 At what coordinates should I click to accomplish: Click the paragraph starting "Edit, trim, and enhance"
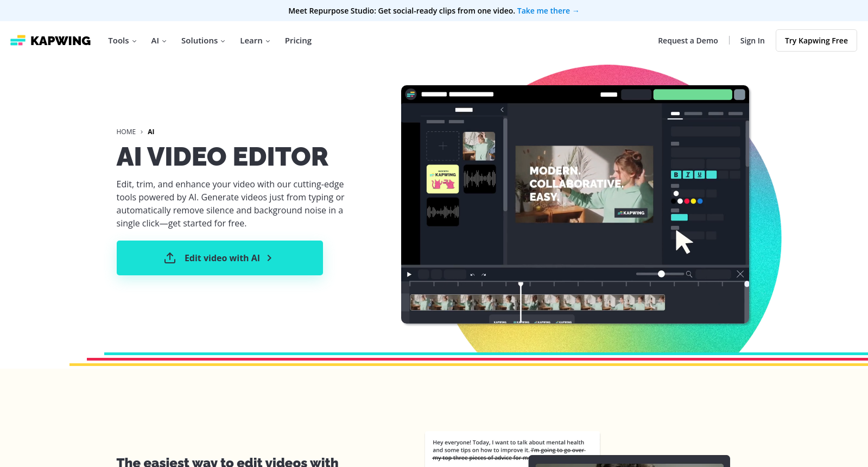tap(231, 204)
